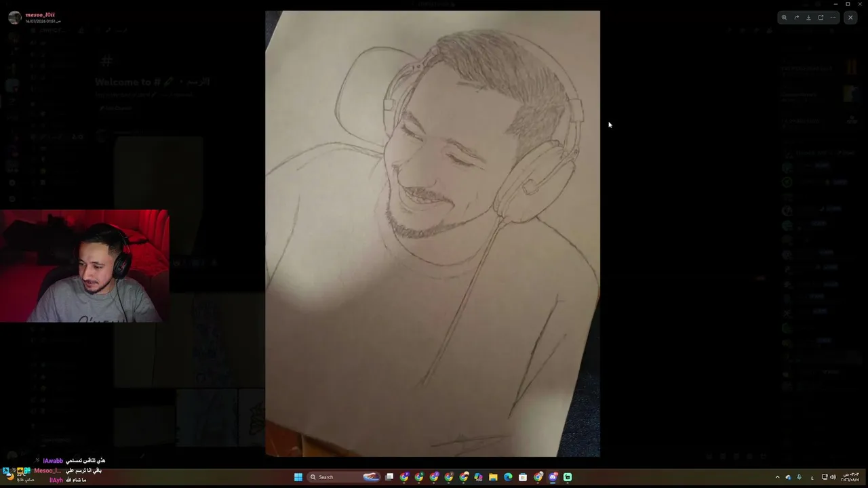The image size is (868, 488).
Task: Zoom the image with the magnifier icon
Action: click(x=784, y=18)
